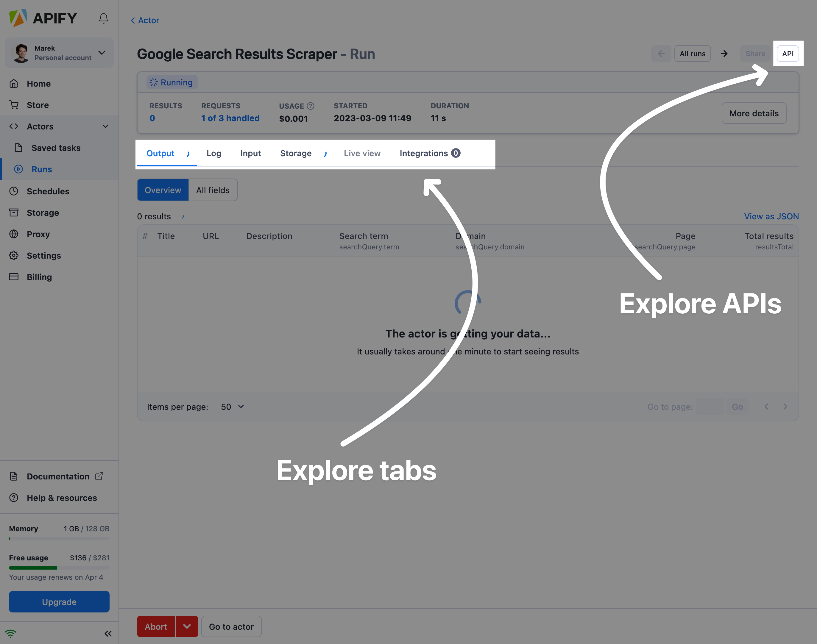The height and width of the screenshot is (644, 817).
Task: Open the Store from sidebar
Action: (37, 105)
